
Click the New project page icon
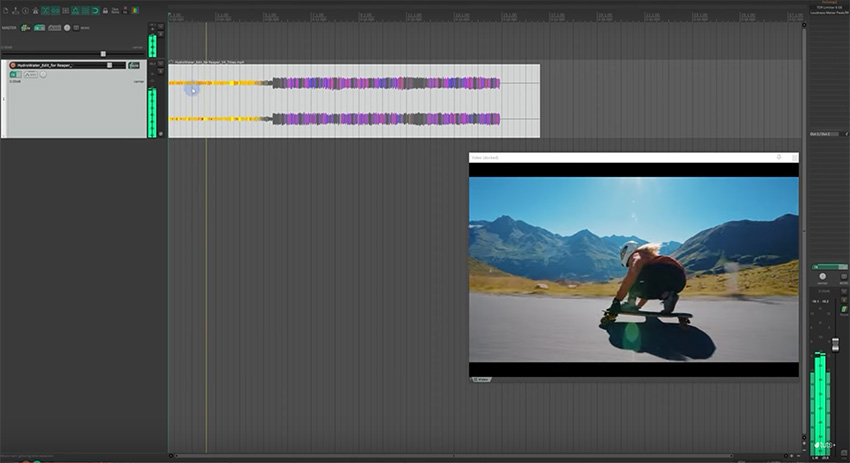[x=5, y=11]
